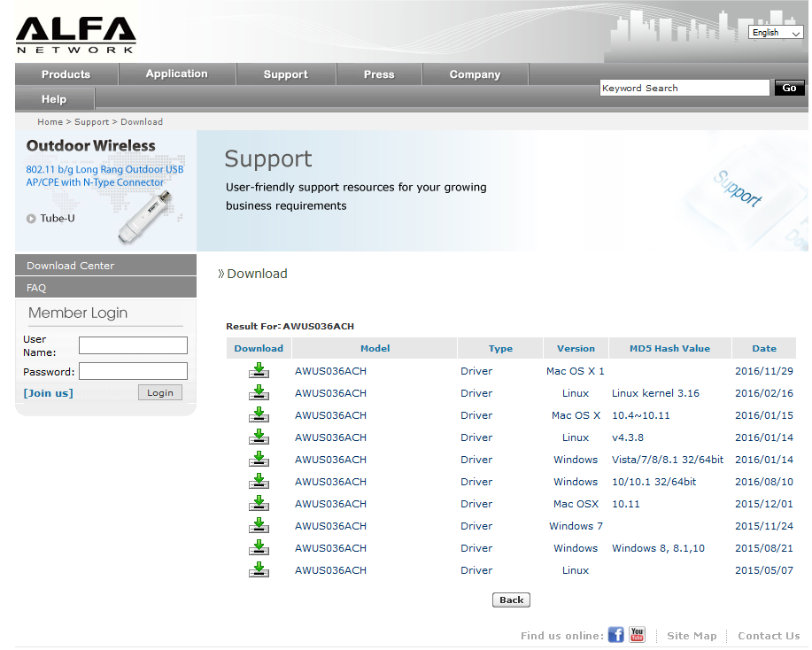Click the MD5 Hash Value column header
This screenshot has width=812, height=650.
(x=669, y=349)
